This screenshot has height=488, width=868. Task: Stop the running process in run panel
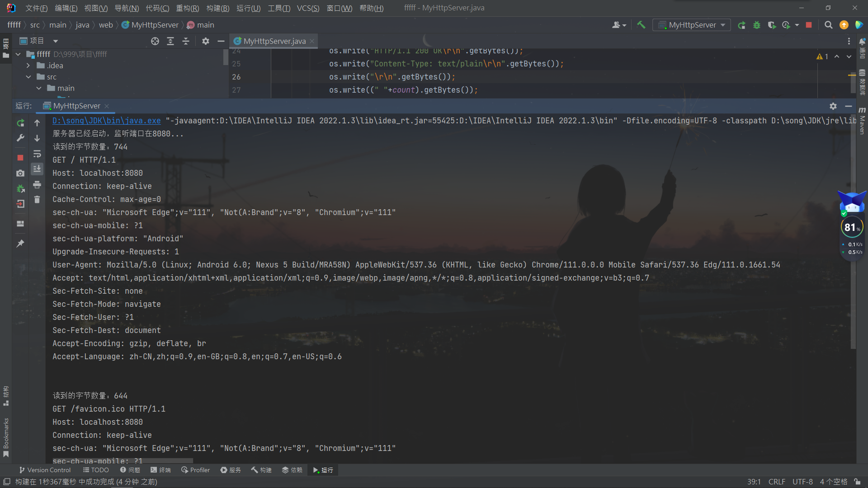tap(20, 158)
